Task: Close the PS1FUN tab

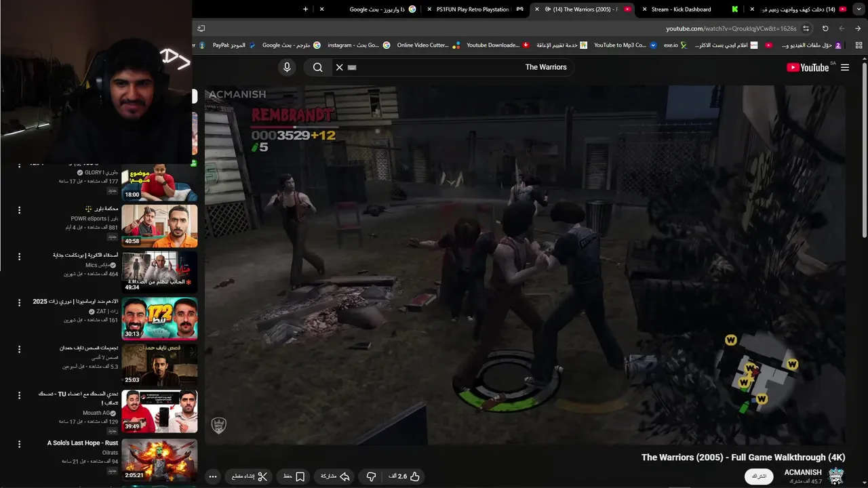Action: [430, 9]
